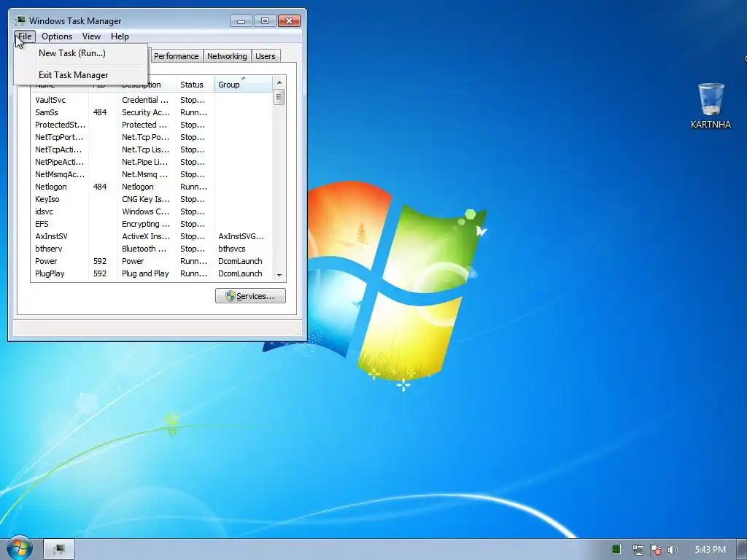Switch to the Users tab

265,56
